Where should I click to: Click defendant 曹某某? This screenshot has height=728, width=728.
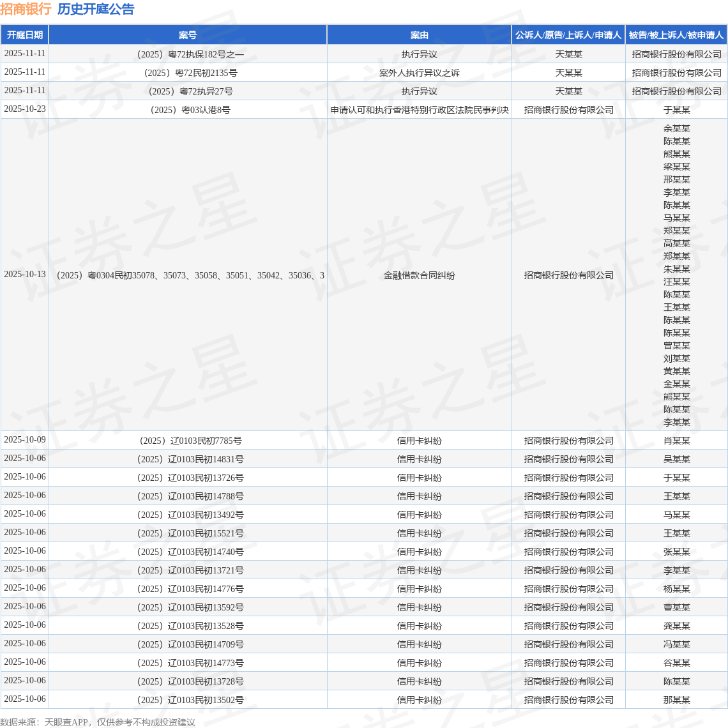(676, 607)
